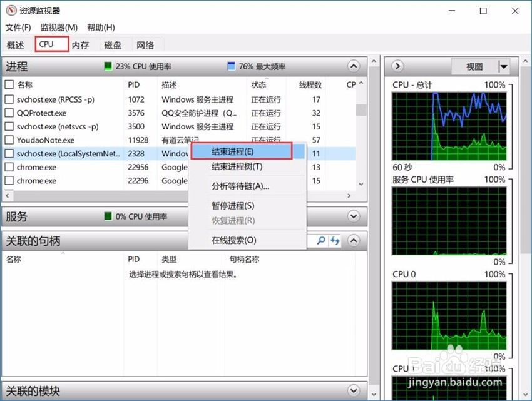532x401 pixels.
Task: Collapse the 关联的句柄 handles panel
Action: coord(353,241)
